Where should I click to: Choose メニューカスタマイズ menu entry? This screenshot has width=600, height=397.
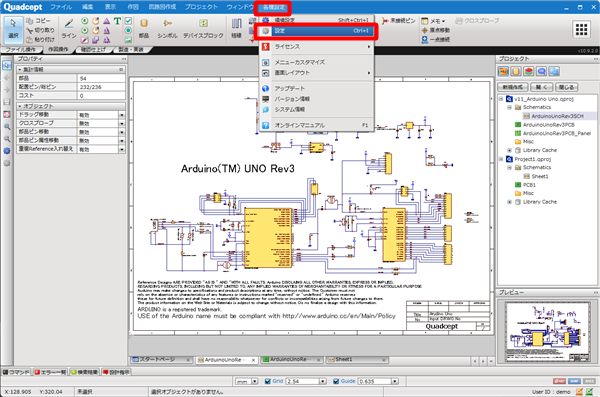(x=316, y=62)
